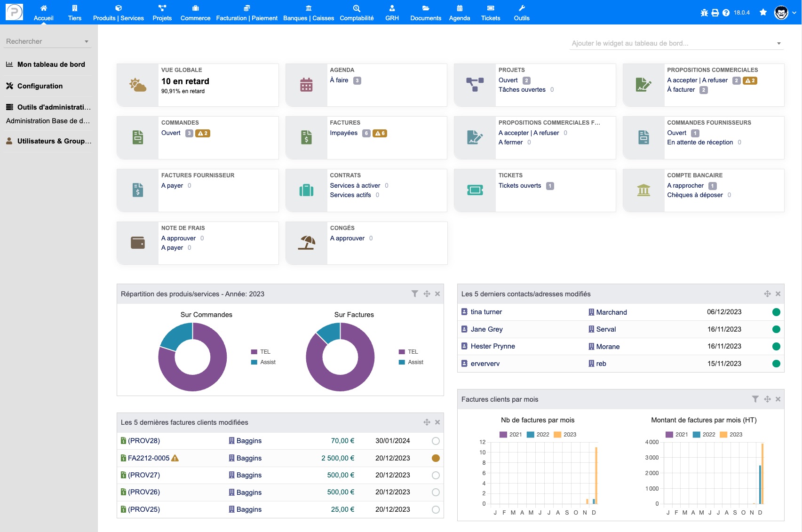Close the derniers contacts/adresses box
Screen dimensions: 802x532
[778, 294]
